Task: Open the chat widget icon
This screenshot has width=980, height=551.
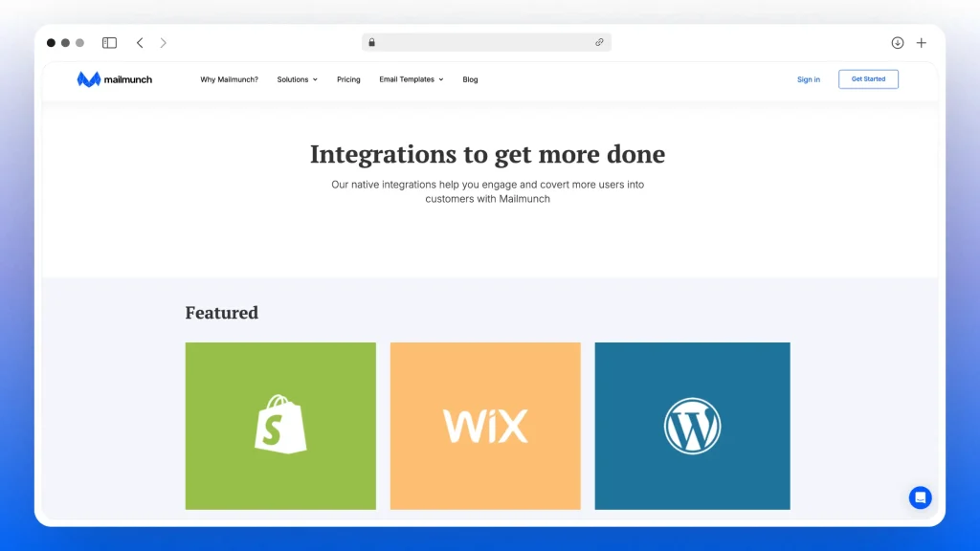Action: pyautogui.click(x=920, y=497)
